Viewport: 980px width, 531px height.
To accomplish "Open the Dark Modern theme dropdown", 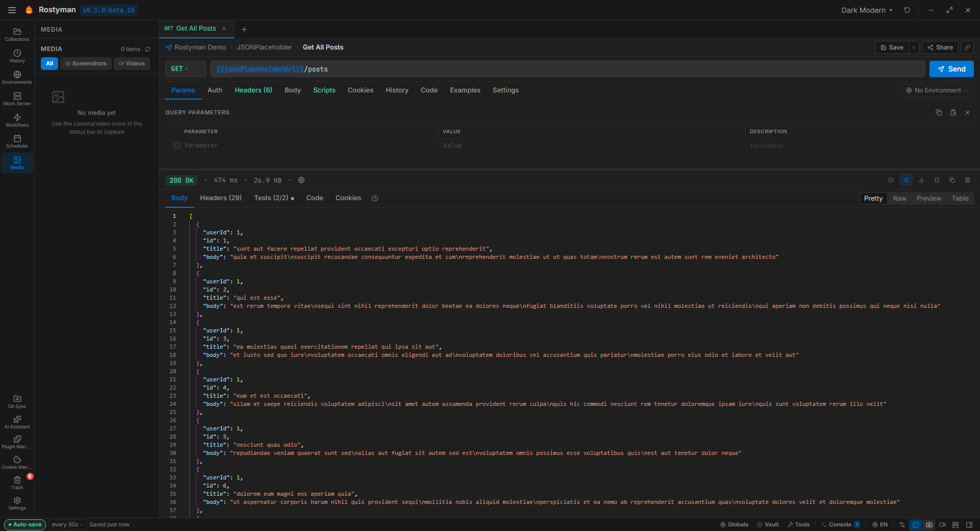I will pyautogui.click(x=866, y=10).
